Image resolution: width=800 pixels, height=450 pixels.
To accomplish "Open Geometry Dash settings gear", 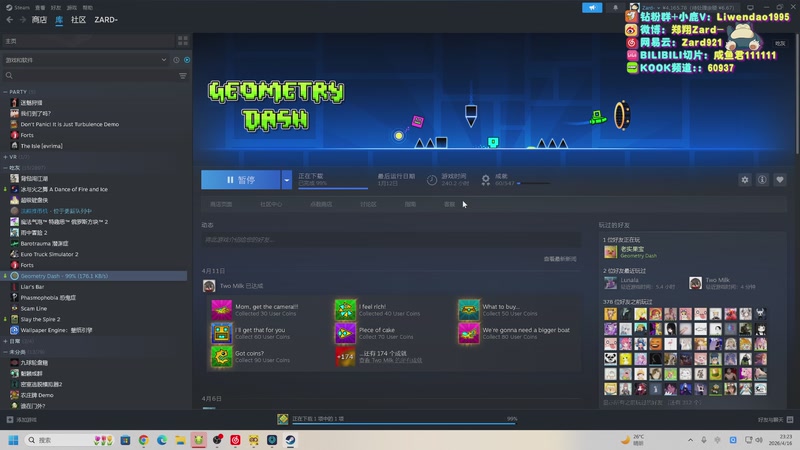I will [x=745, y=180].
